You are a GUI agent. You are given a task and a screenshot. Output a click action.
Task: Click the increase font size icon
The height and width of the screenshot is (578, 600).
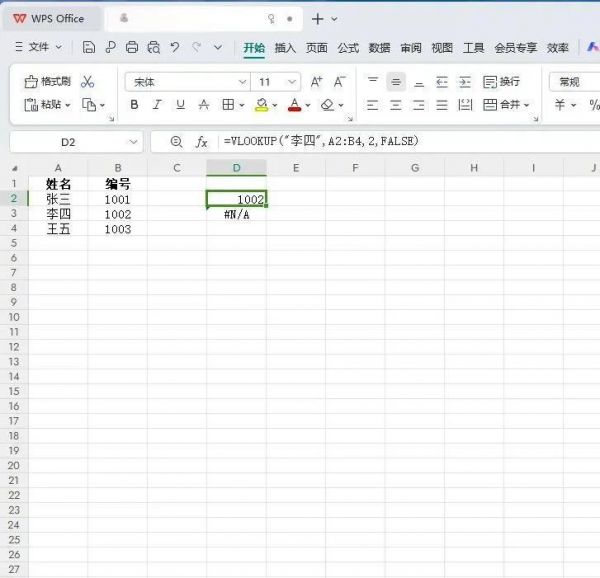tap(317, 82)
